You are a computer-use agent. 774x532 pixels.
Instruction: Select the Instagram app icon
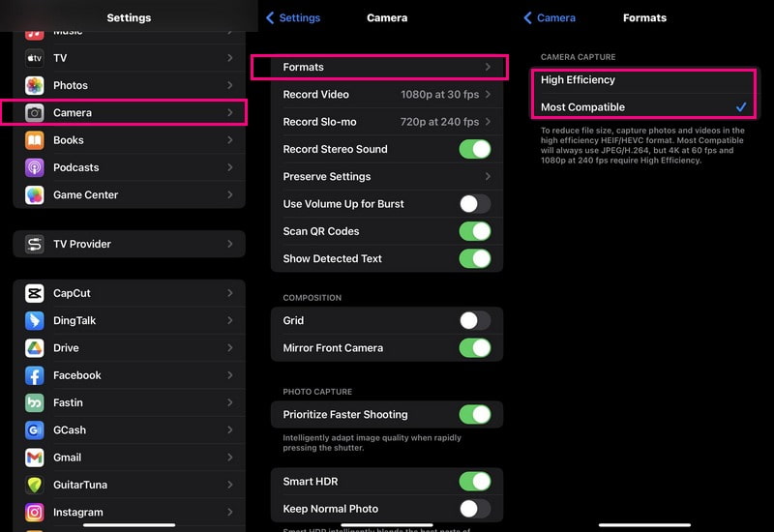click(x=35, y=512)
